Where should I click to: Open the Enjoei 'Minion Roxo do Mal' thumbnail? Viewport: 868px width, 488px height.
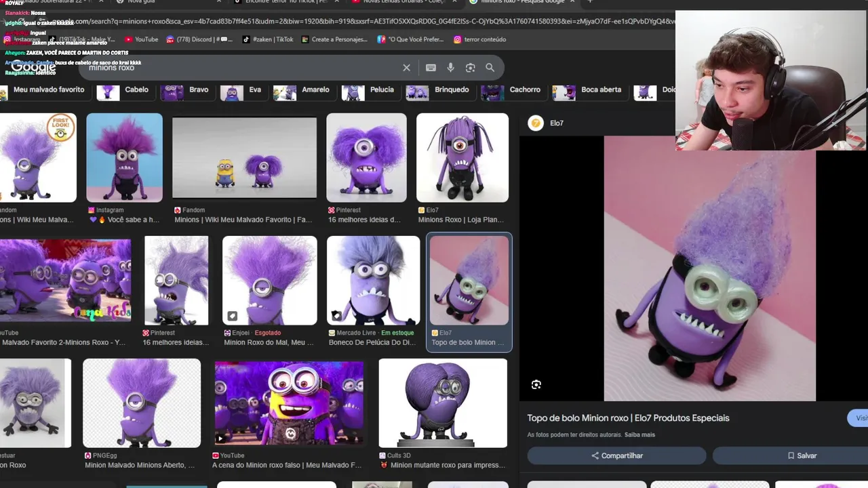coord(270,281)
